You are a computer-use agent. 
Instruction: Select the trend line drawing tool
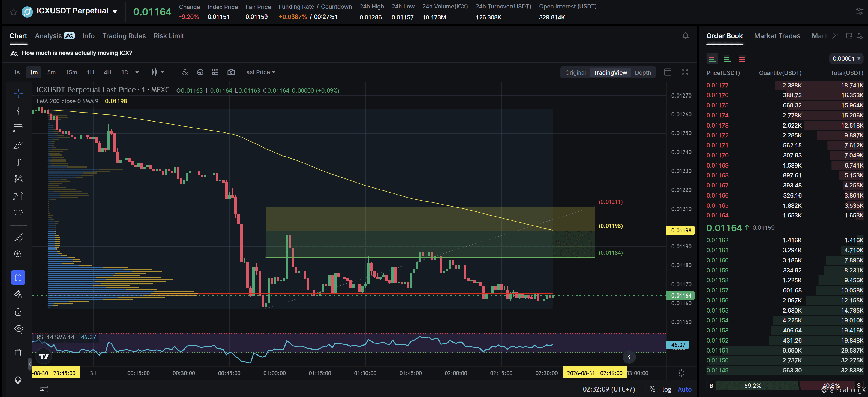[18, 111]
